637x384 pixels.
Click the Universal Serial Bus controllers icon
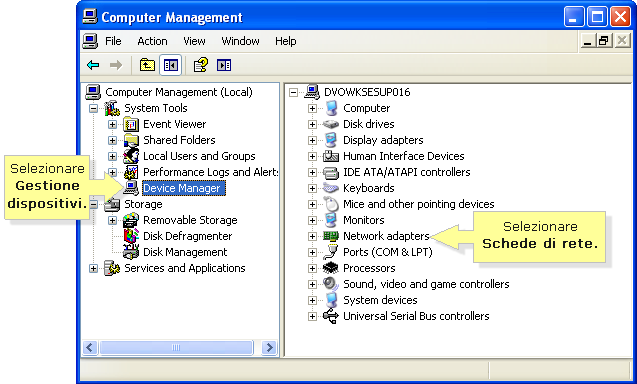coord(331,316)
